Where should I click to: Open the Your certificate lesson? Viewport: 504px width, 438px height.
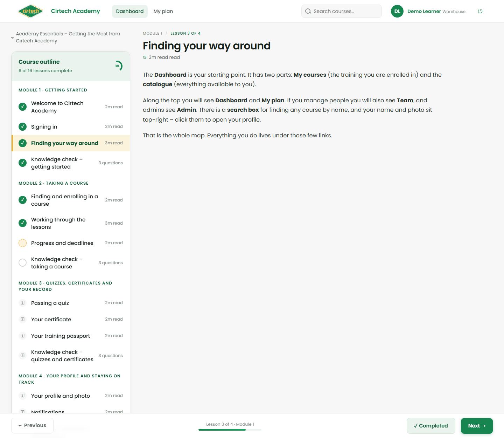coord(71,319)
